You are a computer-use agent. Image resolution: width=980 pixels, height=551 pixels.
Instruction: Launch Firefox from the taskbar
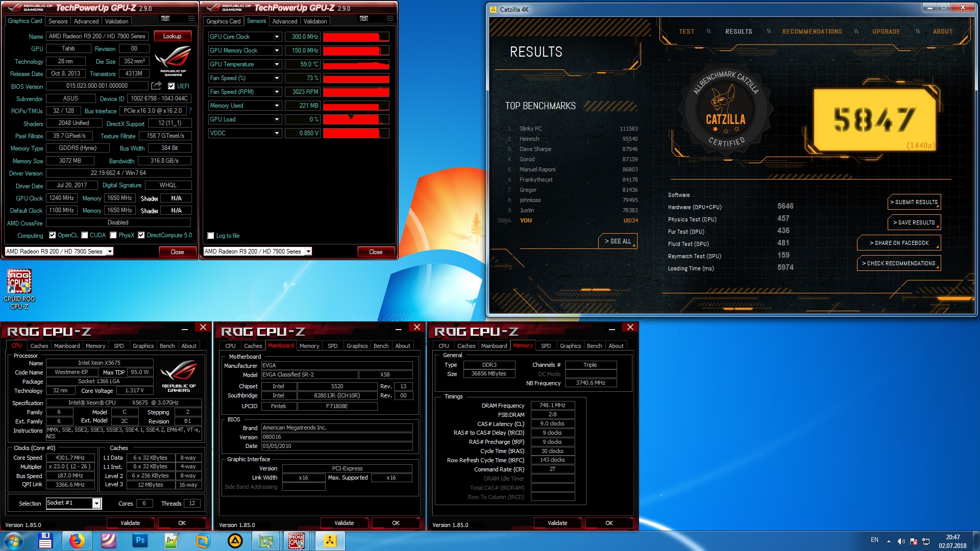(x=77, y=541)
